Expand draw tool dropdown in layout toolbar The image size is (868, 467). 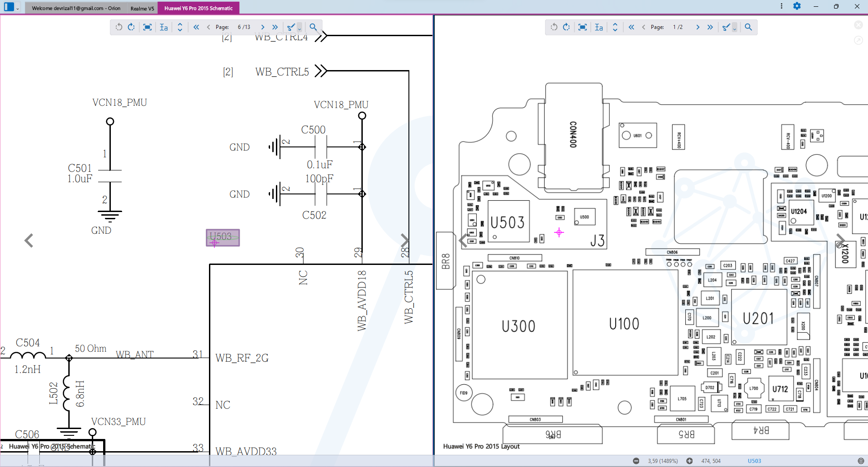click(x=735, y=28)
